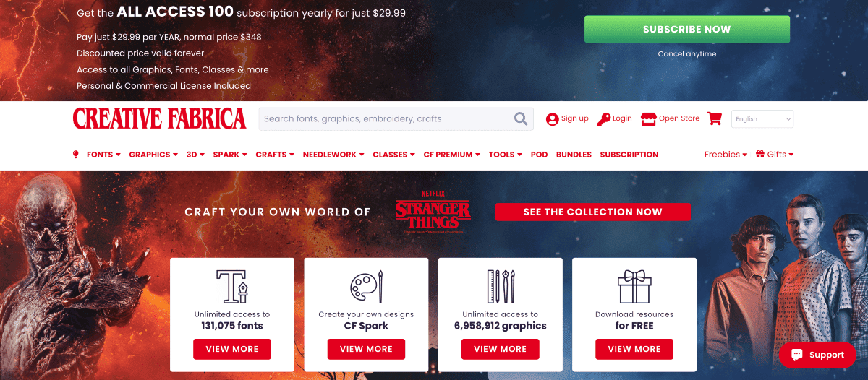Viewport: 868px width, 380px height.
Task: Select the BUNDLES menu item
Action: pos(574,155)
